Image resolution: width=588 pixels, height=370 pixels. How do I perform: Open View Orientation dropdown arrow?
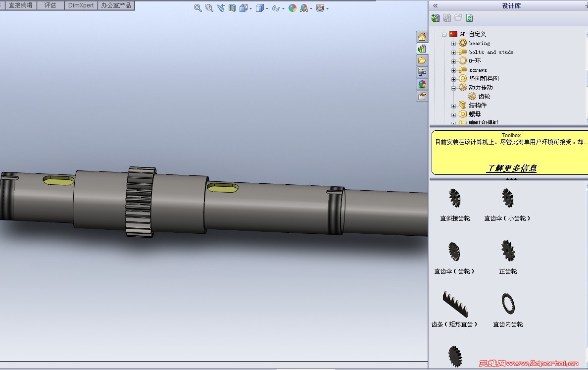coord(250,8)
